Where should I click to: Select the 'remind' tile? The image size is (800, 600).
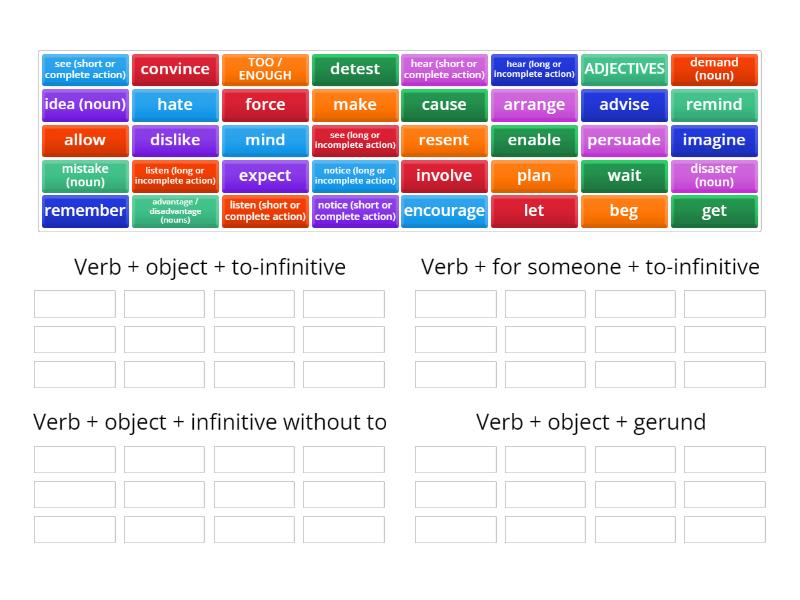click(x=714, y=104)
